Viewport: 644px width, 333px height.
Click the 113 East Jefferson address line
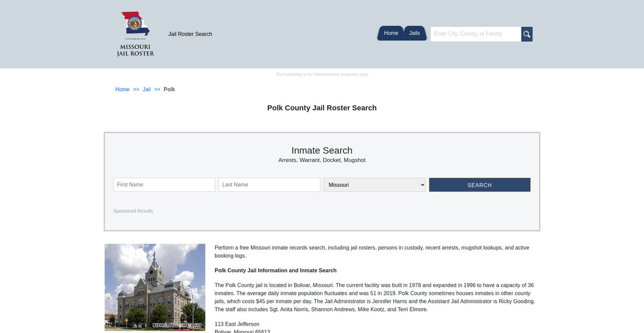click(x=237, y=324)
